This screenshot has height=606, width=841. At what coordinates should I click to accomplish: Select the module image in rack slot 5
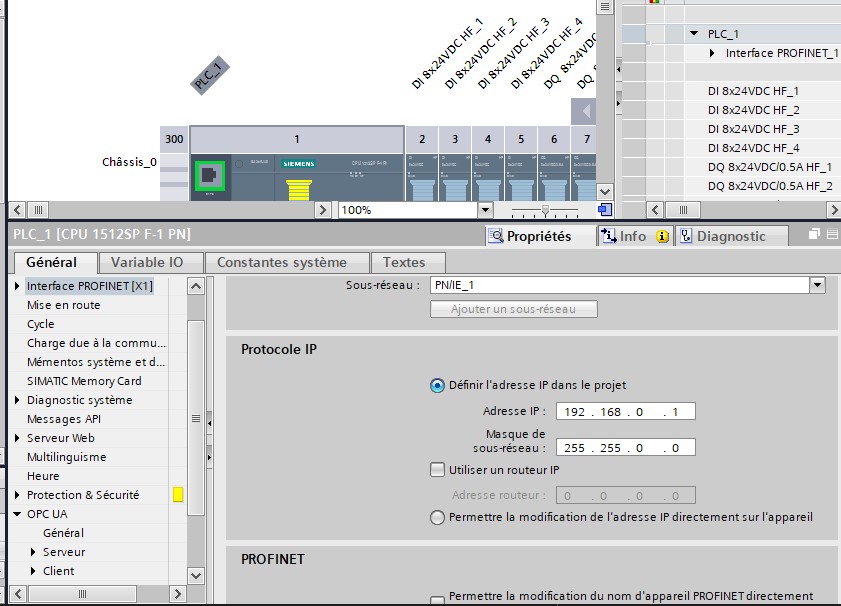[x=521, y=178]
